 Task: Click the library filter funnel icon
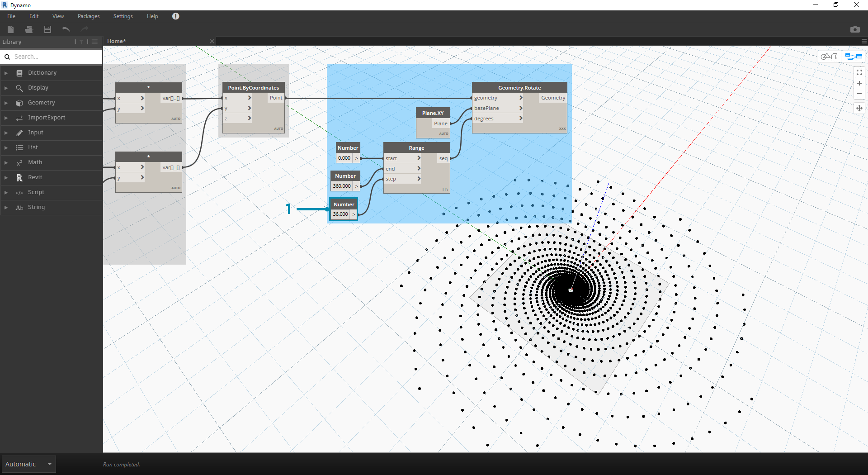click(x=81, y=42)
